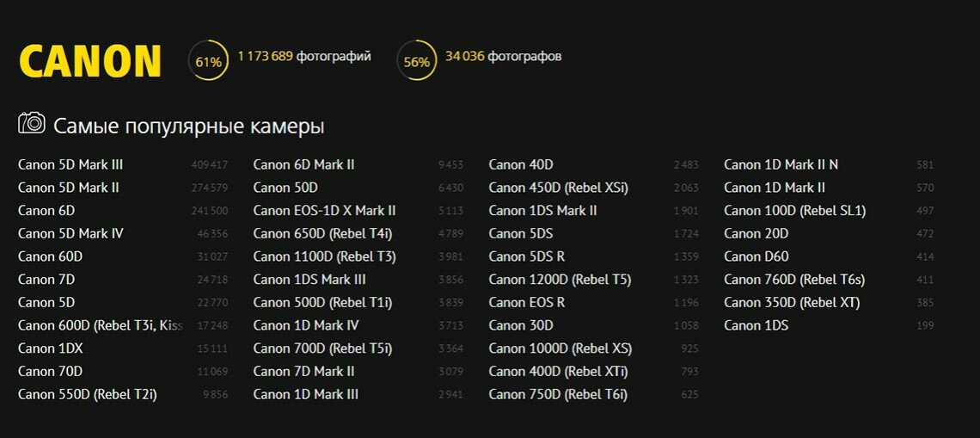
Task: Open the Canon 6D camera page
Action: [x=46, y=211]
